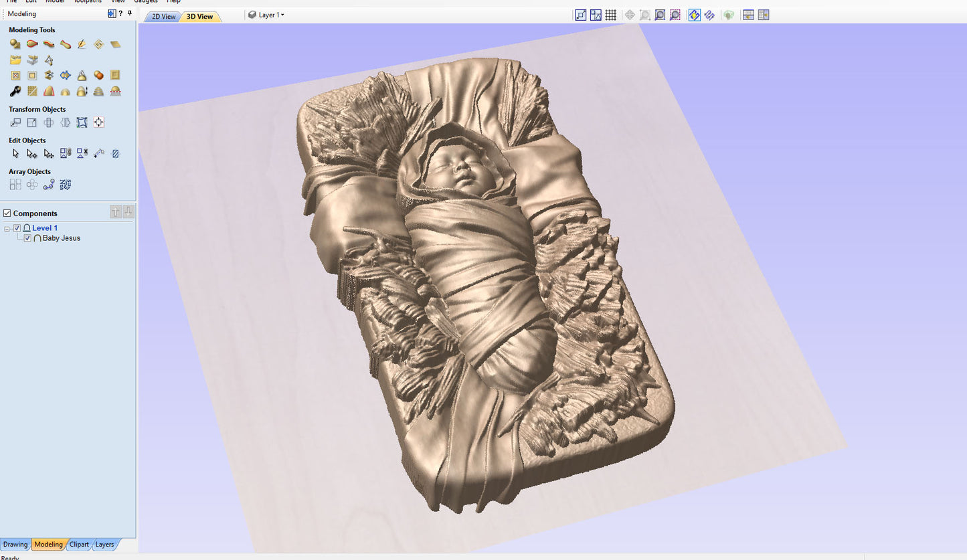This screenshot has height=560, width=967.
Task: Toggle the Baby Jesus component checkbox
Action: coord(27,238)
